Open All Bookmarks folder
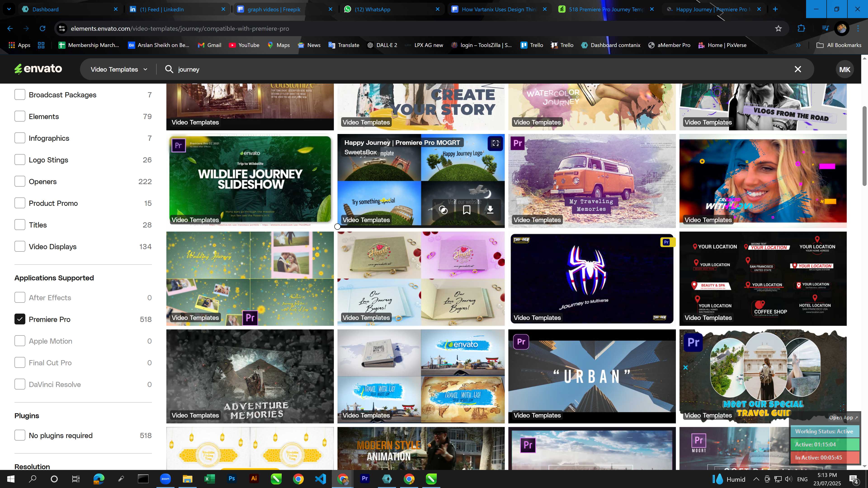This screenshot has height=488, width=868. click(839, 45)
